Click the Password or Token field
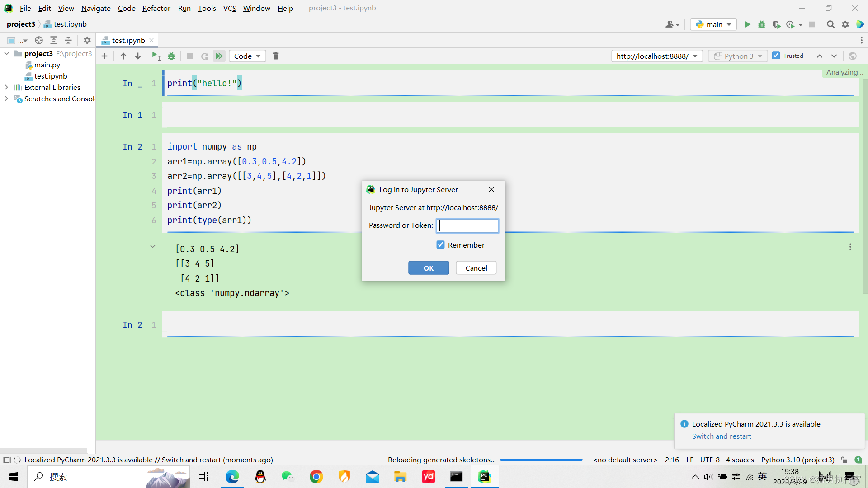This screenshot has height=488, width=868. [467, 225]
